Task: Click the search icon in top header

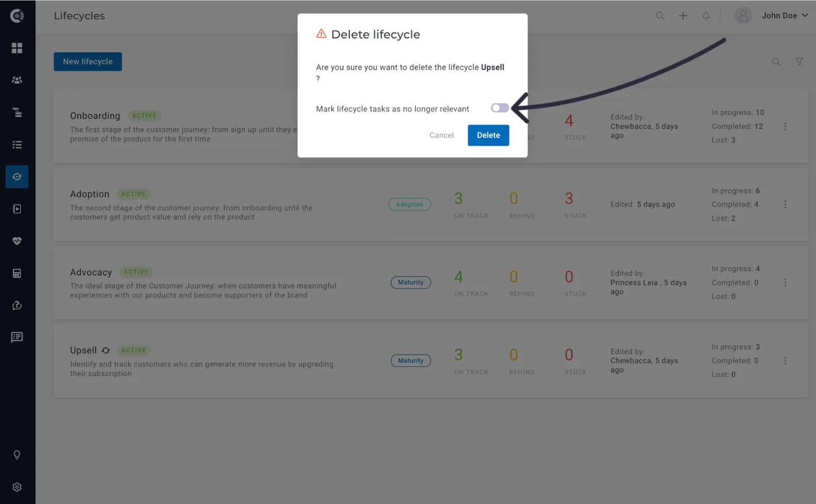Action: tap(660, 16)
